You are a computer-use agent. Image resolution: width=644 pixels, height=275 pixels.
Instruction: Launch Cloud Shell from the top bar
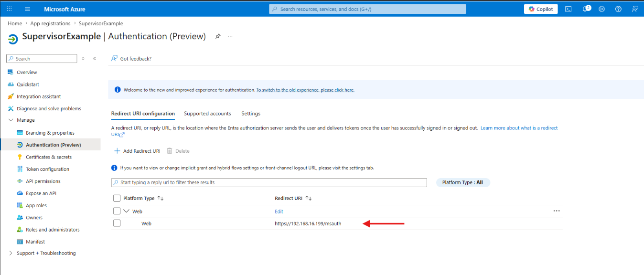(x=568, y=9)
